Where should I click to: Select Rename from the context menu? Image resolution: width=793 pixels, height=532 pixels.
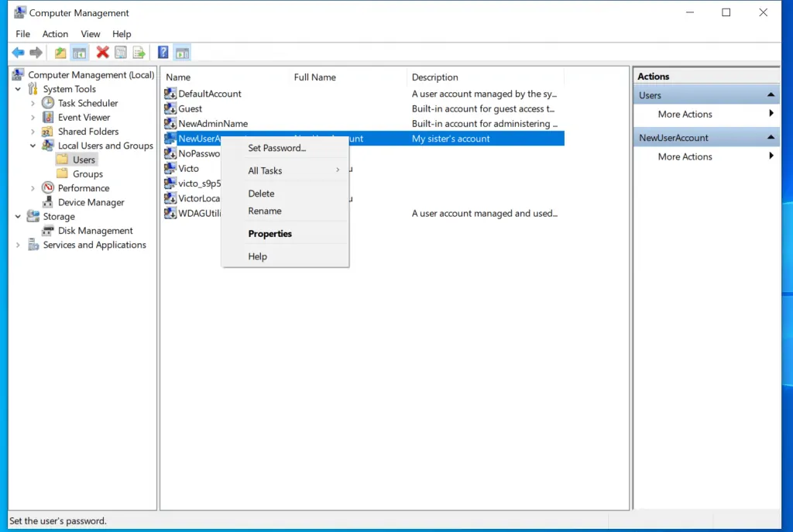(x=266, y=211)
